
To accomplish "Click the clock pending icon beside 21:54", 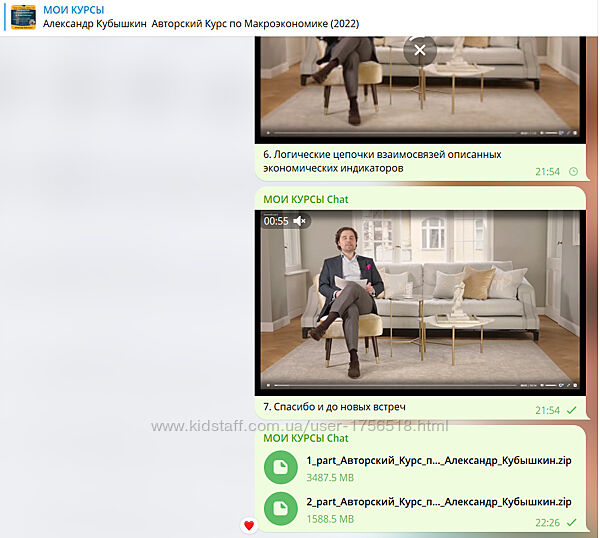I will click(573, 171).
